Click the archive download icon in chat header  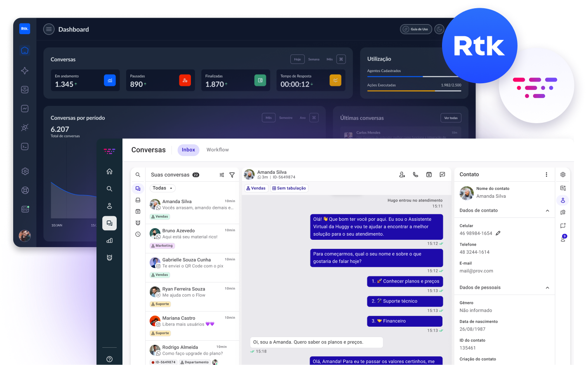coord(429,175)
